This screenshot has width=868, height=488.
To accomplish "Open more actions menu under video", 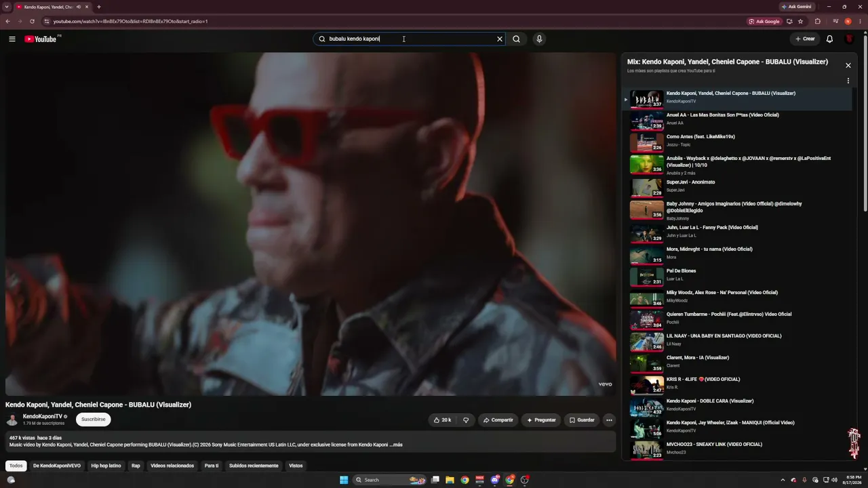I will [609, 420].
